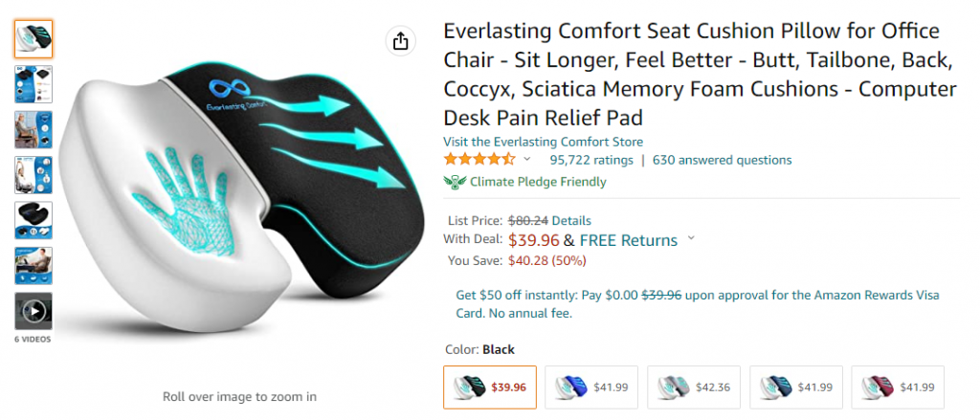Viewport: 980px width, 420px height.
Task: Select the first product image thumbnail
Action: point(33,38)
